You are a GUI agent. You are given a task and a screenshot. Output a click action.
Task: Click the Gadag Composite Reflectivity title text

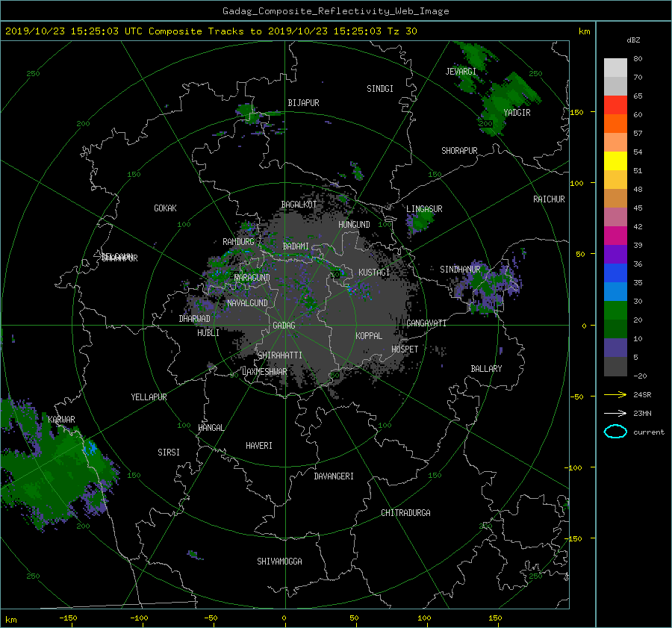click(335, 11)
